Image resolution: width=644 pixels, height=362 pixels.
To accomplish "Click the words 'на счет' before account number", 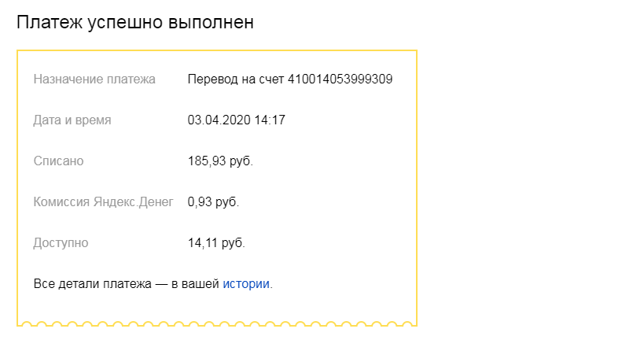I will tap(260, 79).
